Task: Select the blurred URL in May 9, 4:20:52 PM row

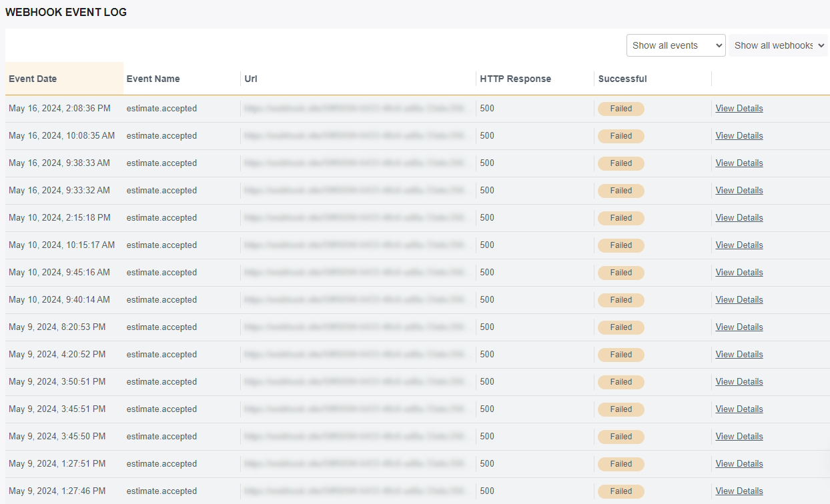Action: pyautogui.click(x=355, y=355)
